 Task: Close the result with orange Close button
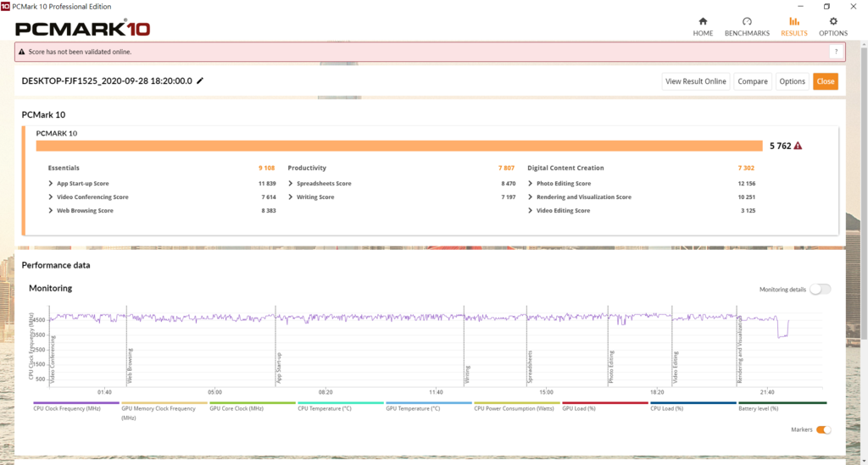(x=826, y=81)
